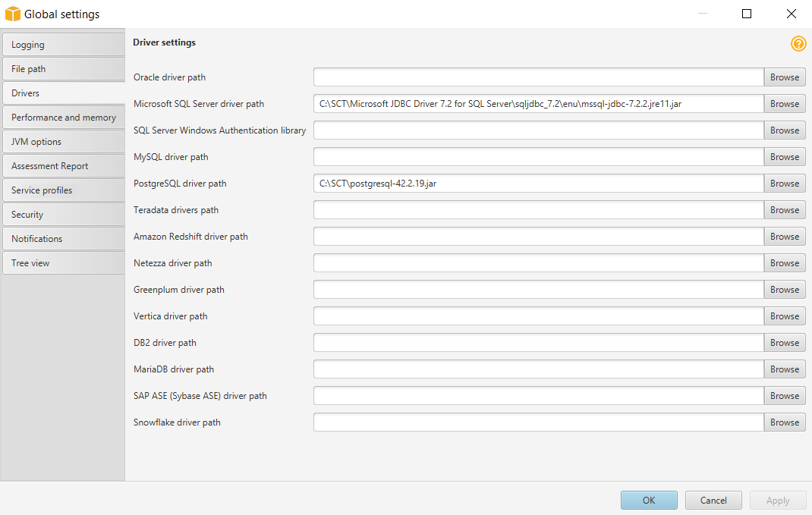Viewport: 812px width, 515px height.
Task: Switch to the Security tab
Action: [62, 215]
